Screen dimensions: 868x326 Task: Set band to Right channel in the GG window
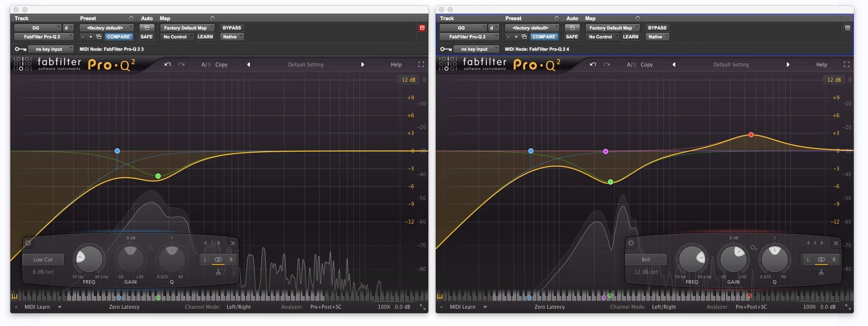[834, 260]
